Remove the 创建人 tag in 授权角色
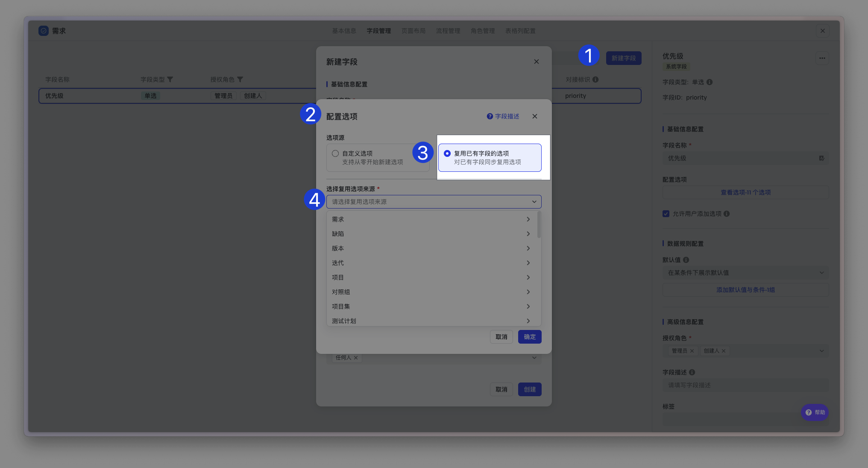868x468 pixels. pyautogui.click(x=724, y=351)
